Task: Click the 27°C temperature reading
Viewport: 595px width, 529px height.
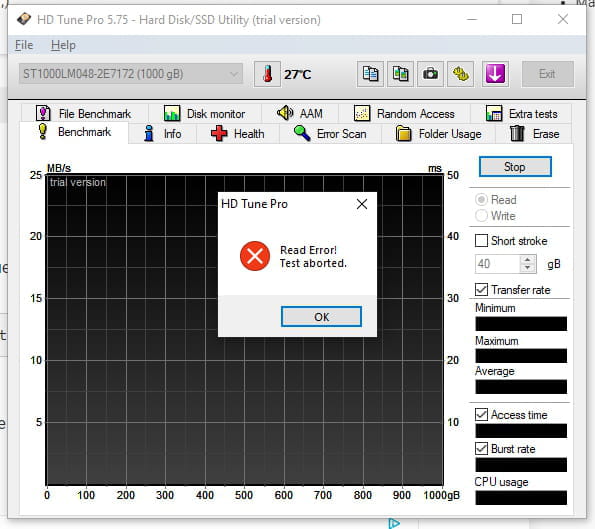Action: pyautogui.click(x=298, y=74)
